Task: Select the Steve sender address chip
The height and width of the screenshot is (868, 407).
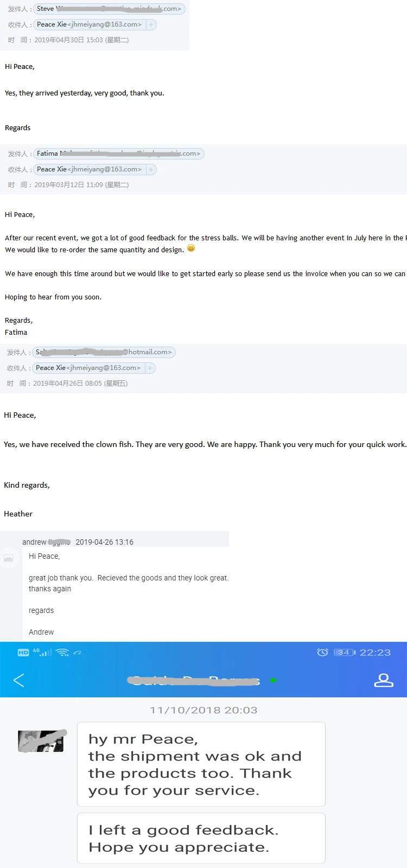Action: point(109,9)
